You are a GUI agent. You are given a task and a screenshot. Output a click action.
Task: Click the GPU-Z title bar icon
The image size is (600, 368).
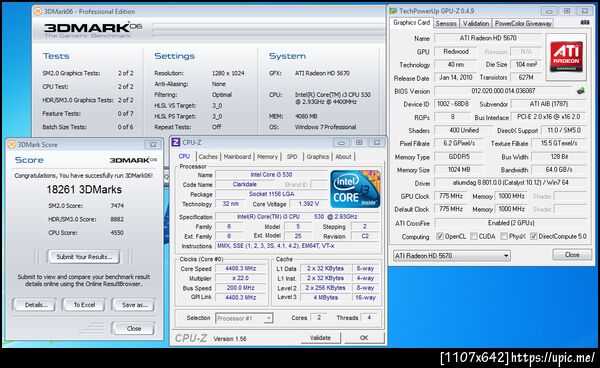393,11
